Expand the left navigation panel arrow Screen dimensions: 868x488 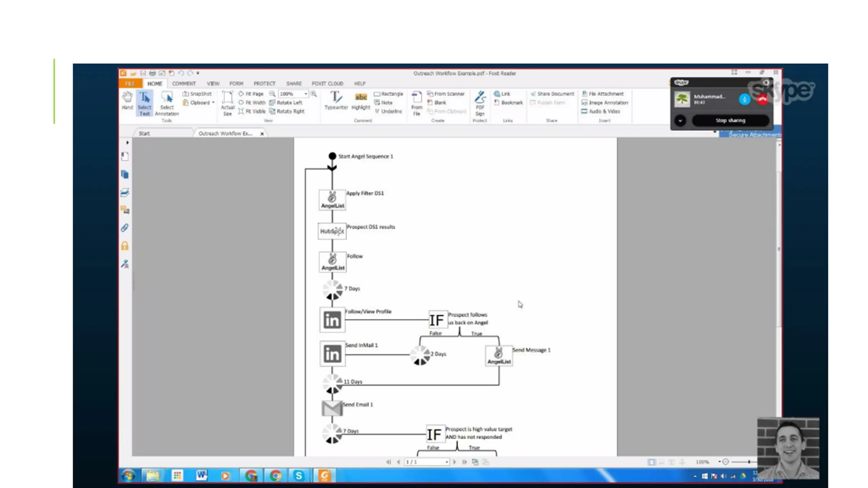click(x=127, y=143)
